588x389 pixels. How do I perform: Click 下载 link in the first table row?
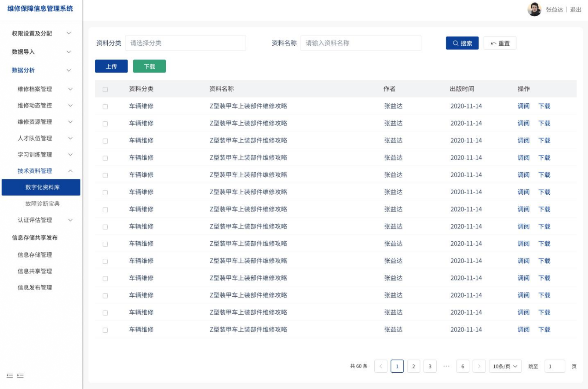pyautogui.click(x=544, y=106)
